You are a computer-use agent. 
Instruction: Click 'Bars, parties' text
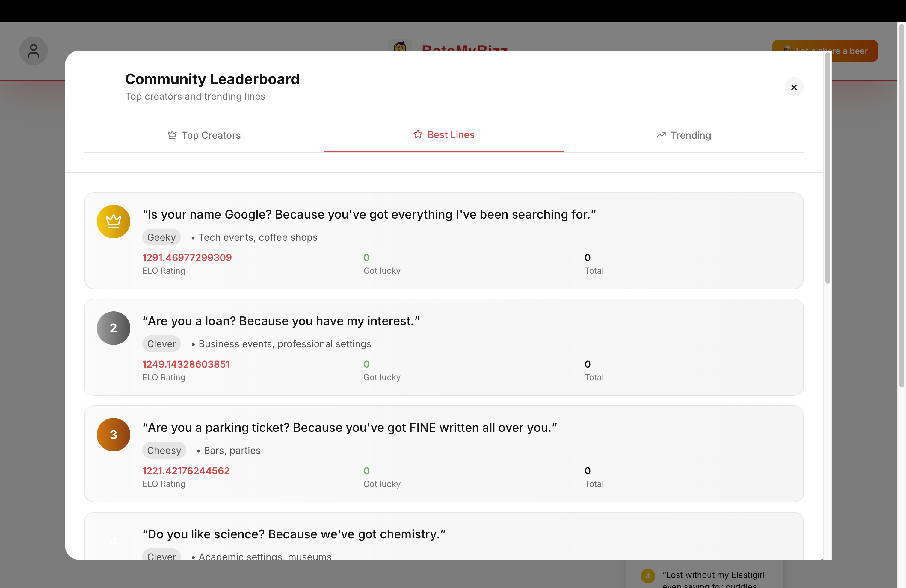(x=232, y=450)
